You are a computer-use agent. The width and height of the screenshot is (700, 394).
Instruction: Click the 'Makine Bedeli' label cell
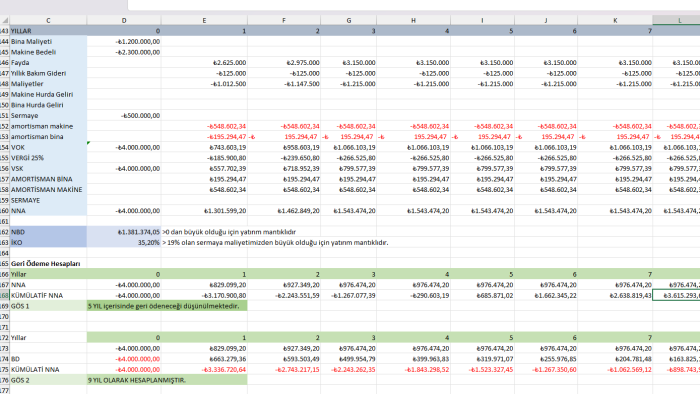(48, 52)
